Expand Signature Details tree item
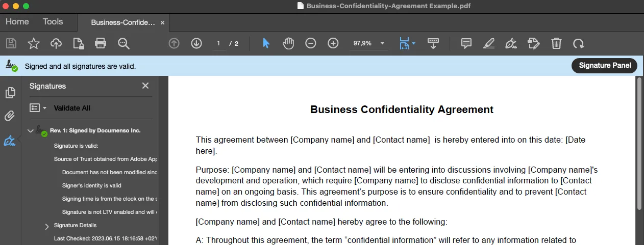The height and width of the screenshot is (245, 644). click(x=47, y=226)
